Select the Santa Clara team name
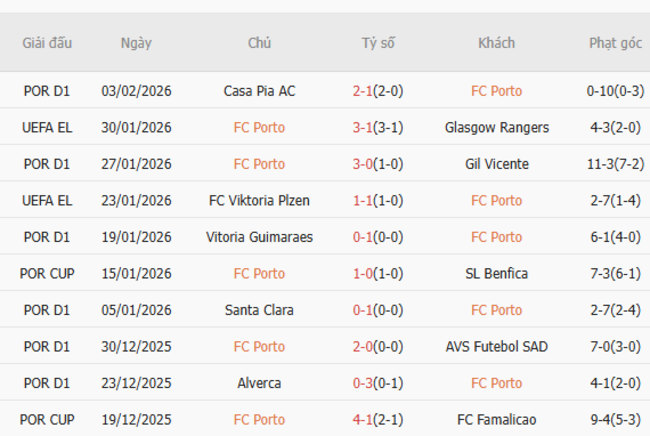This screenshot has width=650, height=436. pos(259,310)
